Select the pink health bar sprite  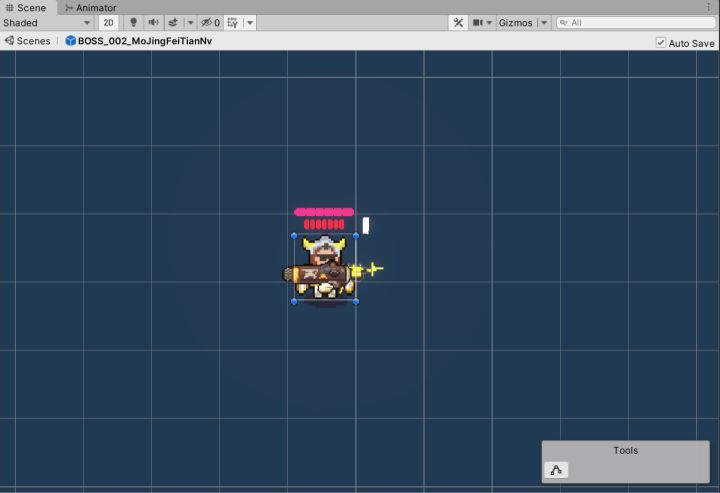click(x=324, y=212)
